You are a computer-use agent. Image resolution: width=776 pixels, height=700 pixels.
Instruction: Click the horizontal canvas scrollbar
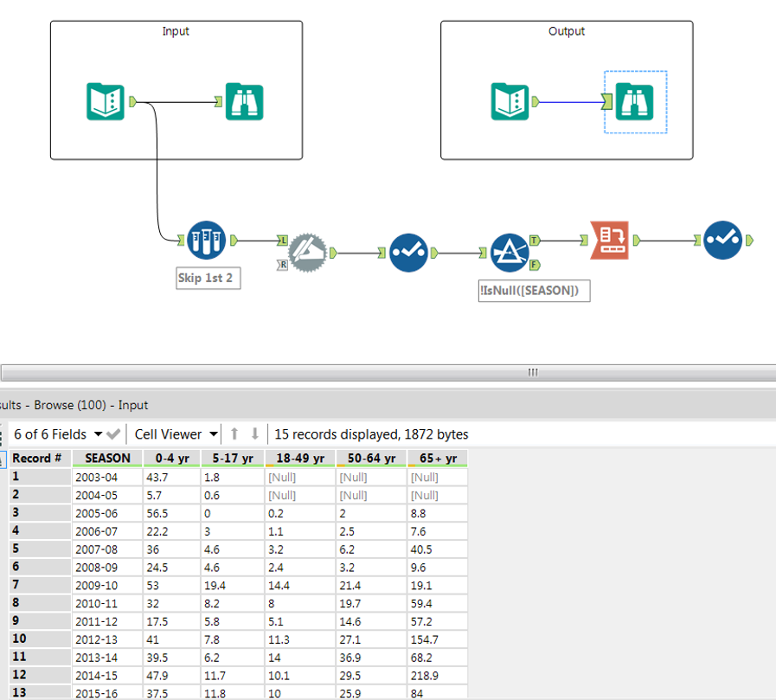pyautogui.click(x=388, y=372)
